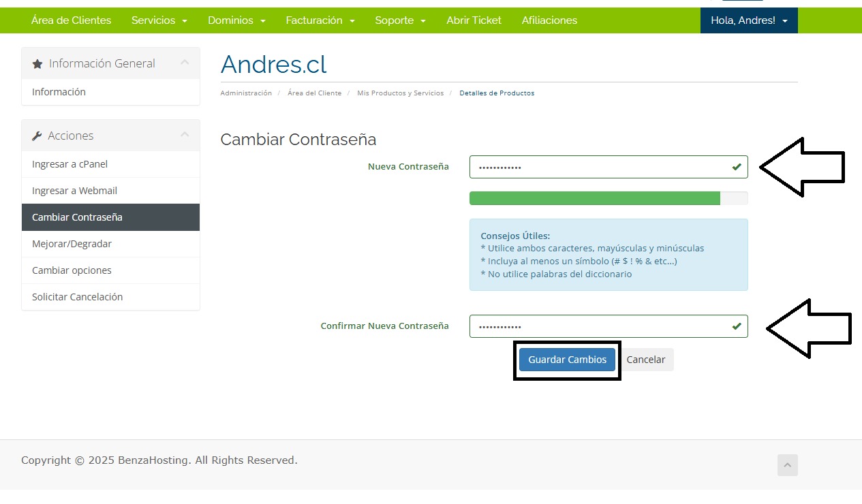The width and height of the screenshot is (862, 504).
Task: Click Área del Cliente breadcrumb
Action: pyautogui.click(x=314, y=93)
